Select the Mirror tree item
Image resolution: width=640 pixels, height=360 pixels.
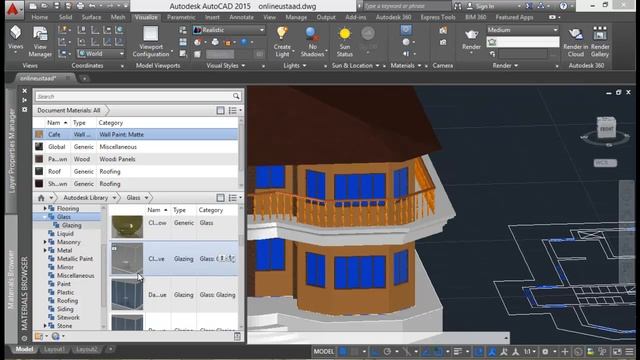pyautogui.click(x=65, y=267)
